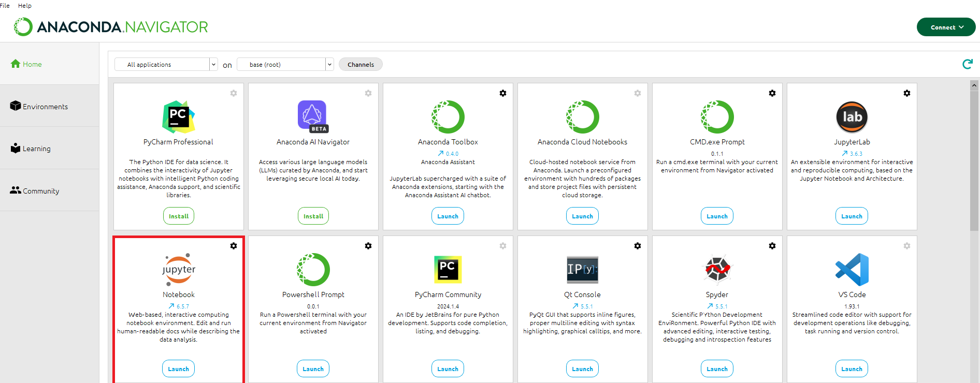Screen dimensions: 980x383
Task: Click the applications list scrollbar thumb
Action: click(974, 160)
